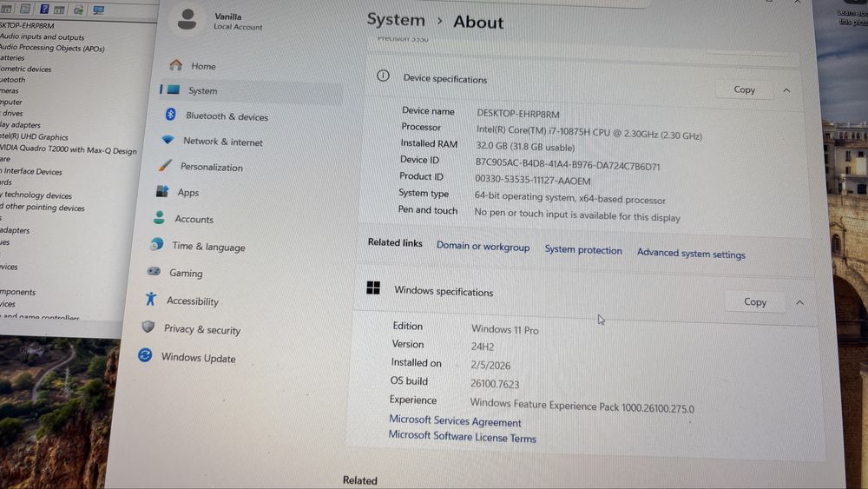Screen dimensions: 868x489
Task: Copy the Windows specifications
Action: [x=755, y=301]
